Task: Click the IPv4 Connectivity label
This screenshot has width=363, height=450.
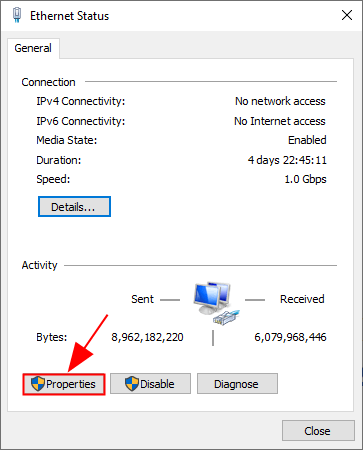Action: [x=81, y=101]
